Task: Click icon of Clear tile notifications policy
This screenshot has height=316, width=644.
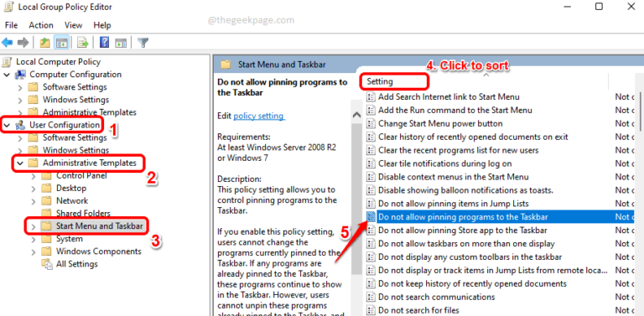Action: click(371, 163)
